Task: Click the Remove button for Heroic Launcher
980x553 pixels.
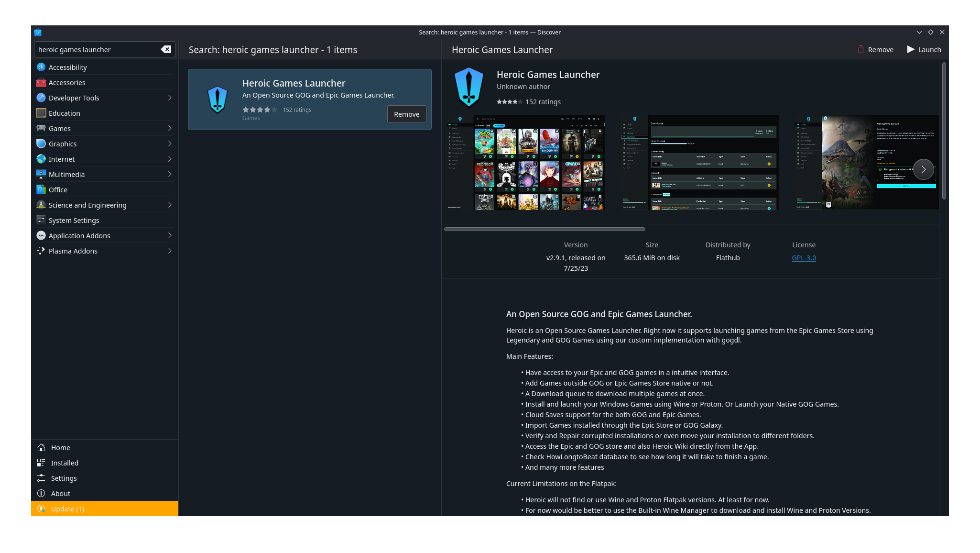Action: point(406,114)
